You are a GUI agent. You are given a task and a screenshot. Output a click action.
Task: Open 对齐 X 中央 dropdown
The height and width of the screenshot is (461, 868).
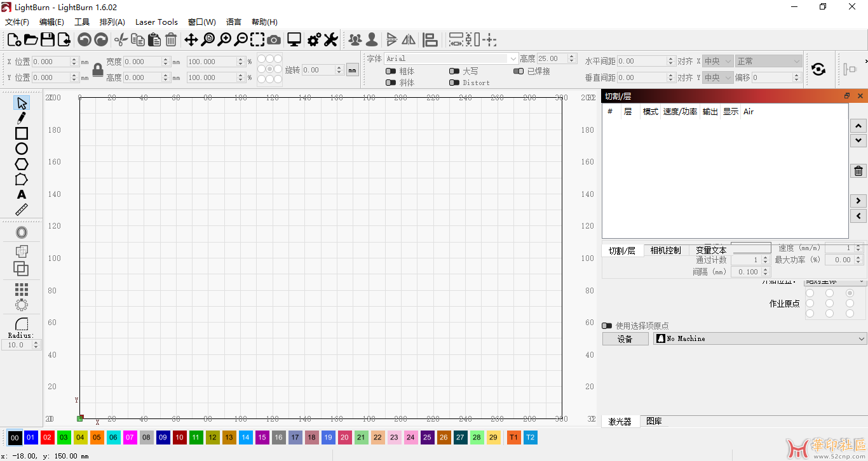tap(718, 62)
